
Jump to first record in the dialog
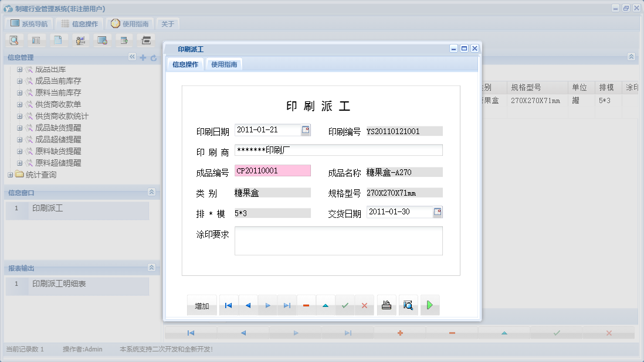[x=228, y=305]
